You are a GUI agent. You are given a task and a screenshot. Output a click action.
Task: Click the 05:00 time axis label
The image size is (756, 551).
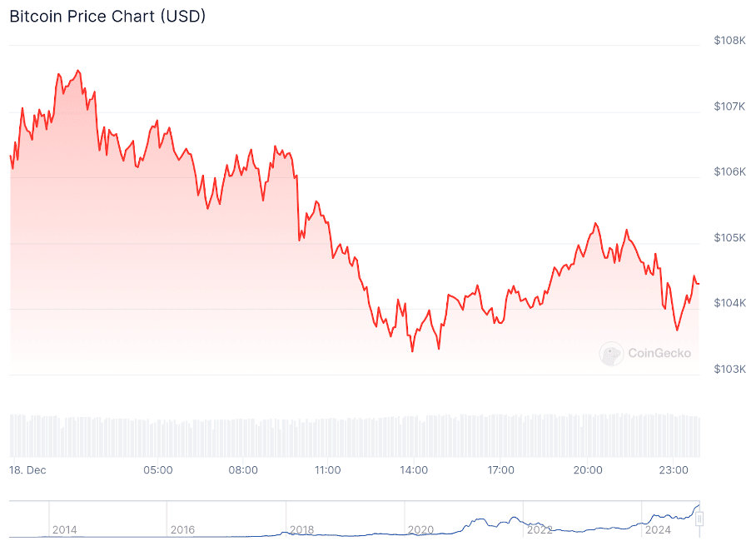point(158,470)
